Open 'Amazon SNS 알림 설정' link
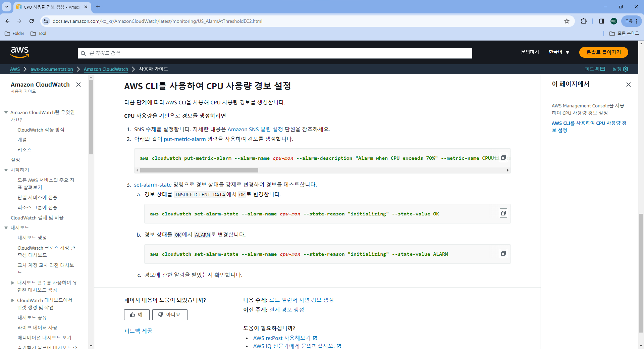The width and height of the screenshot is (644, 349). (x=255, y=129)
